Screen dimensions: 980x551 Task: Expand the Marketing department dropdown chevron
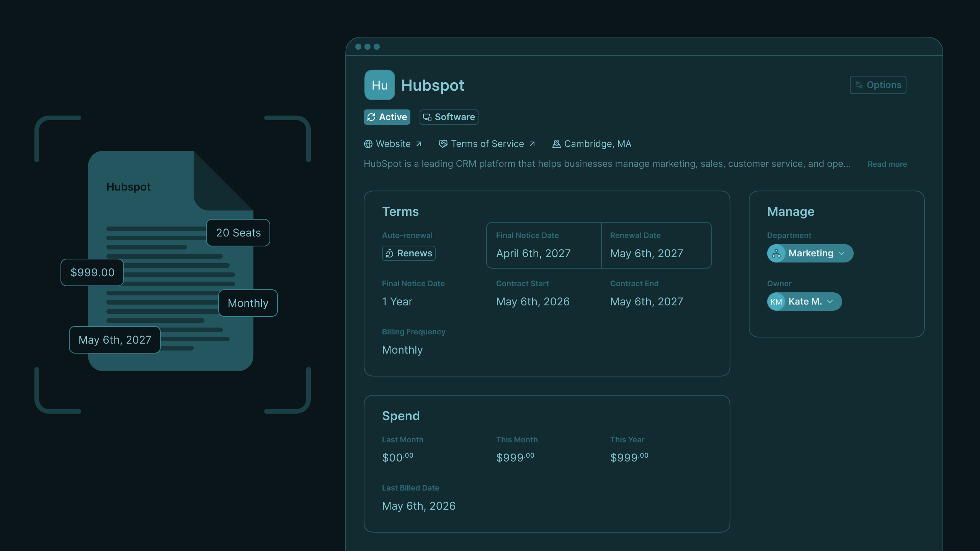click(x=841, y=253)
